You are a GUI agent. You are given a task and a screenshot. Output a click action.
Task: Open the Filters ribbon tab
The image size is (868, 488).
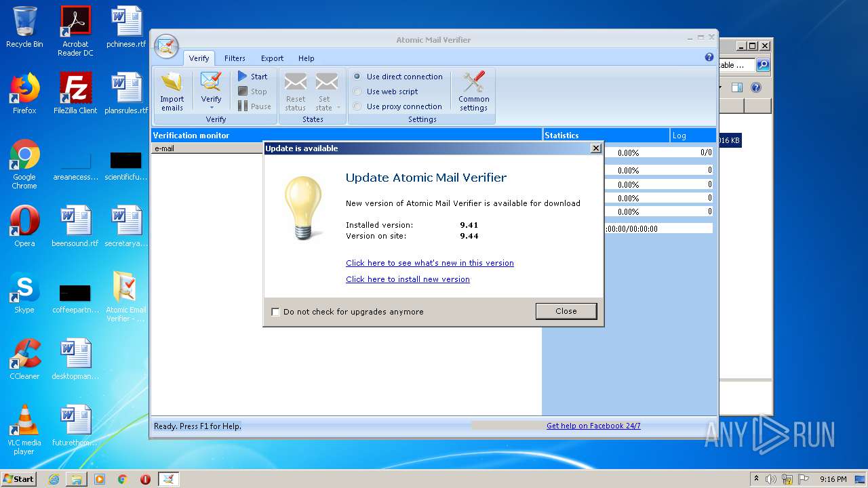(235, 58)
